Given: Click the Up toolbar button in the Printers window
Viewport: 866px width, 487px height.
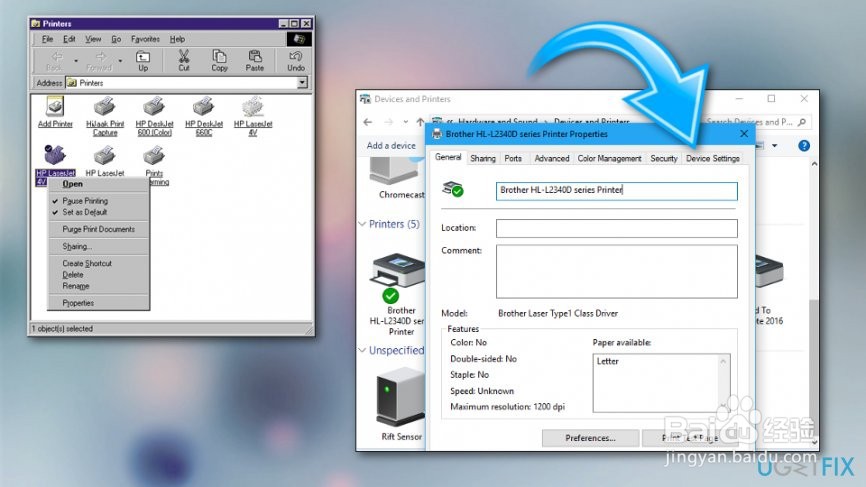Looking at the screenshot, I should pyautogui.click(x=143, y=61).
